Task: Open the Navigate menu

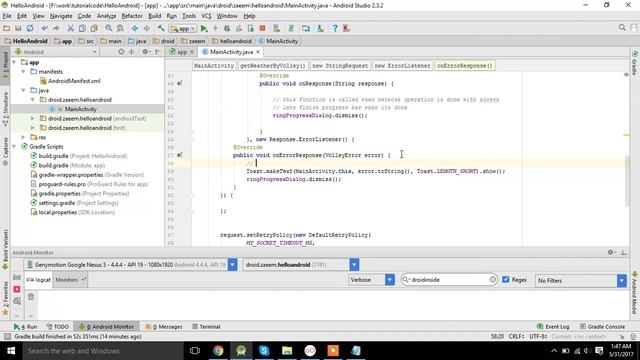Action: [x=61, y=16]
